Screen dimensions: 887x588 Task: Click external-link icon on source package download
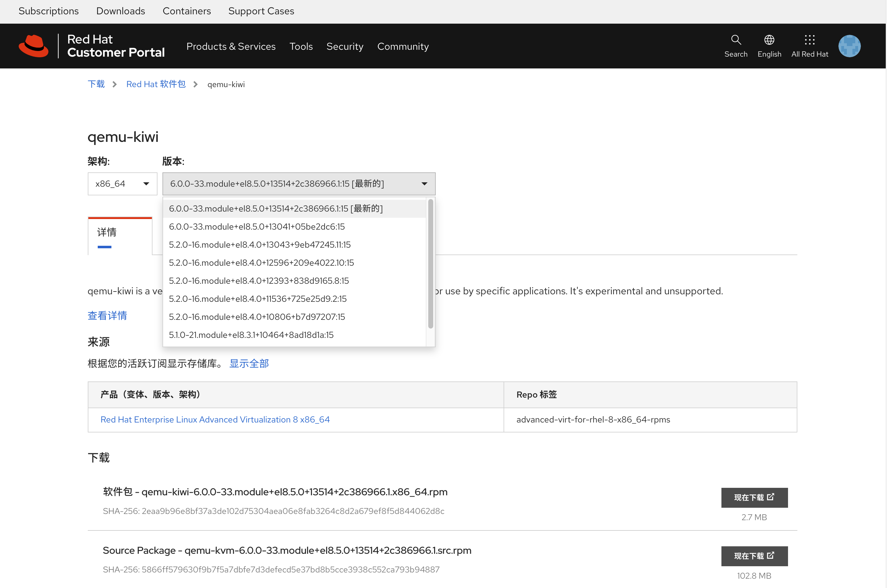point(770,555)
